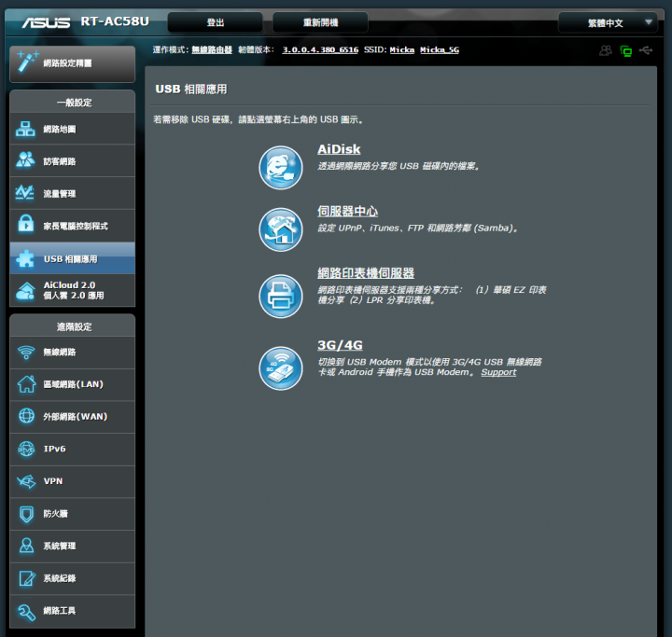Select 區域網路(LAN) menu item

73,384
